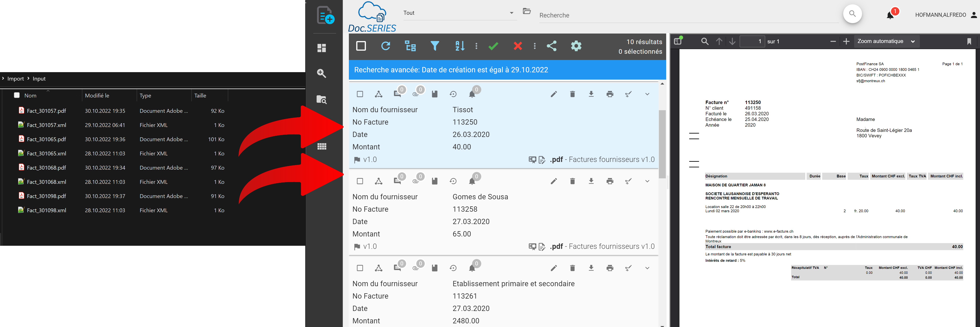This screenshot has height=327, width=980.
Task: Click the history icon on Tissot card
Action: (x=453, y=94)
